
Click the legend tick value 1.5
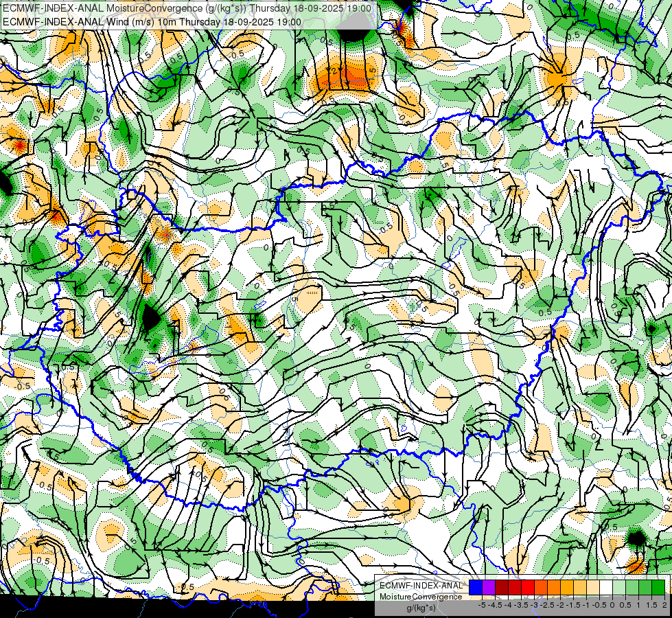(x=651, y=605)
